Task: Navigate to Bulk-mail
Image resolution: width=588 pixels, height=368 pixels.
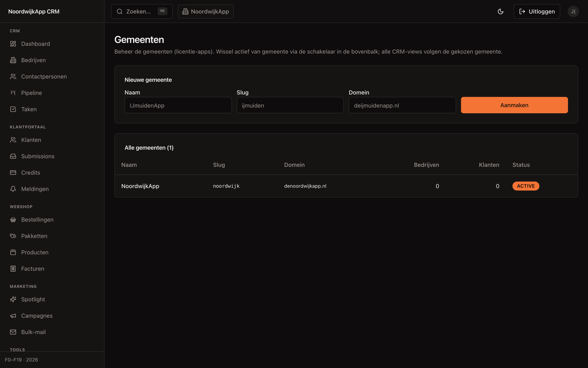Action: pyautogui.click(x=52, y=332)
